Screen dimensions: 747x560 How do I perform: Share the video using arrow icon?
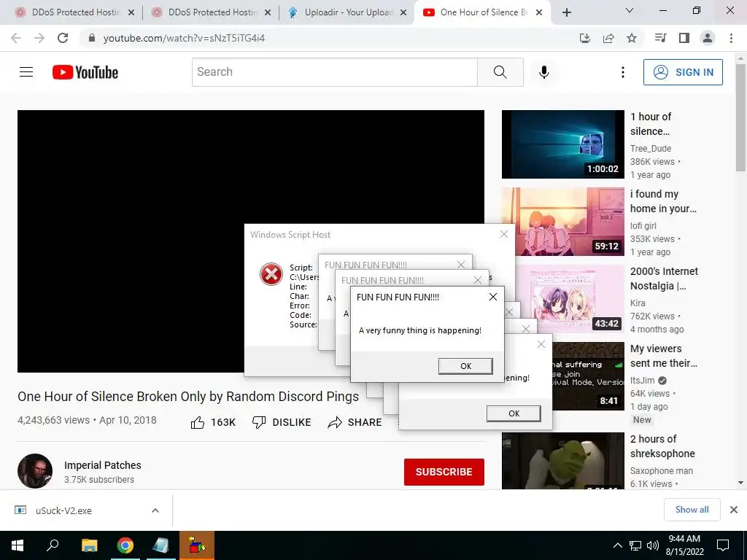(335, 422)
